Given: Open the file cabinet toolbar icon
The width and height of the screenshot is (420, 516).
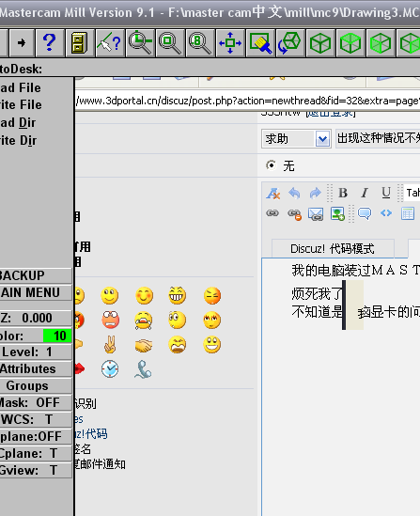Looking at the screenshot, I should click(x=79, y=43).
